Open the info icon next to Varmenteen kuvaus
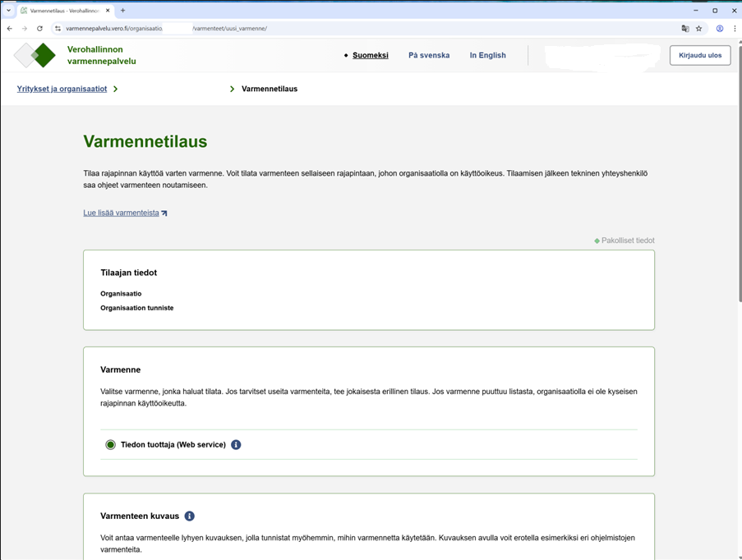 [x=190, y=516]
